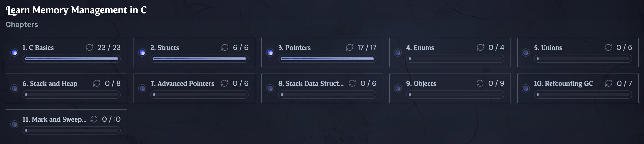Open chapter 9. Objects
This screenshot has height=144, width=644.
pos(450,88)
